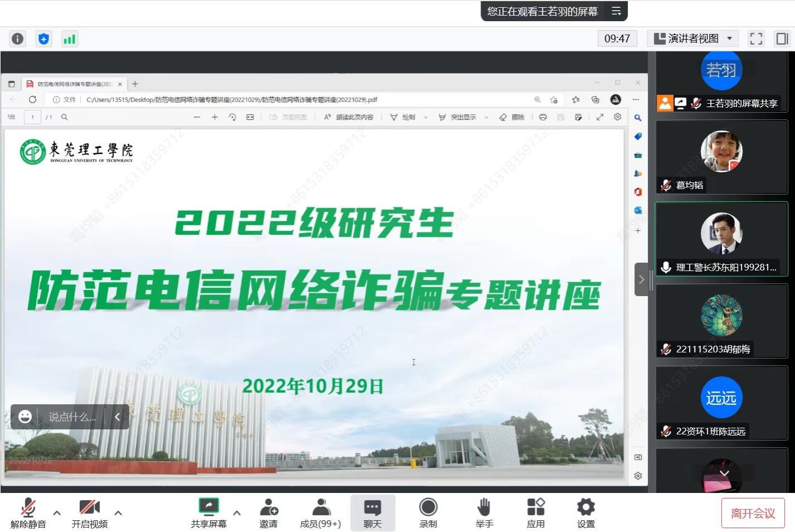Click the blue security shield icon
795x532 pixels.
tap(43, 38)
